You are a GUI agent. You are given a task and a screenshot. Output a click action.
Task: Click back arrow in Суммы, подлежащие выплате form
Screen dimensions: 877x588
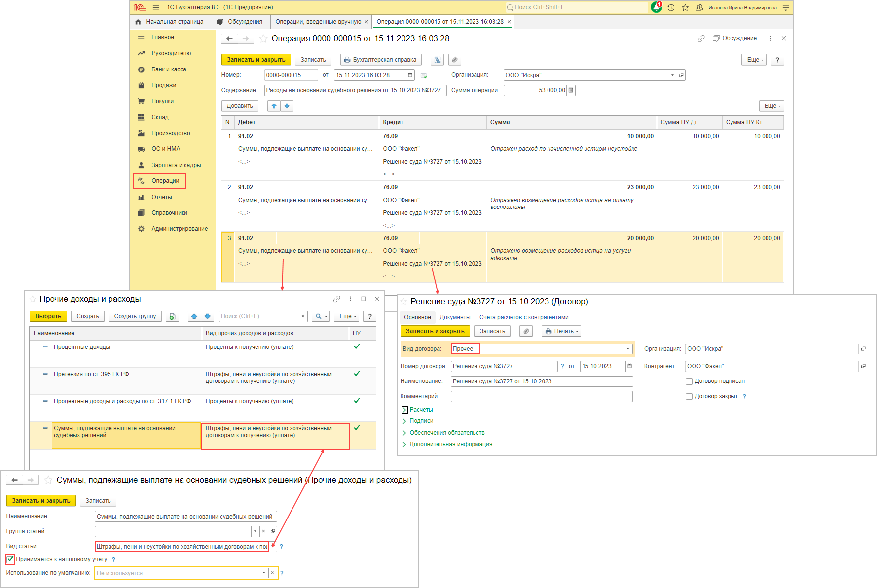click(14, 480)
